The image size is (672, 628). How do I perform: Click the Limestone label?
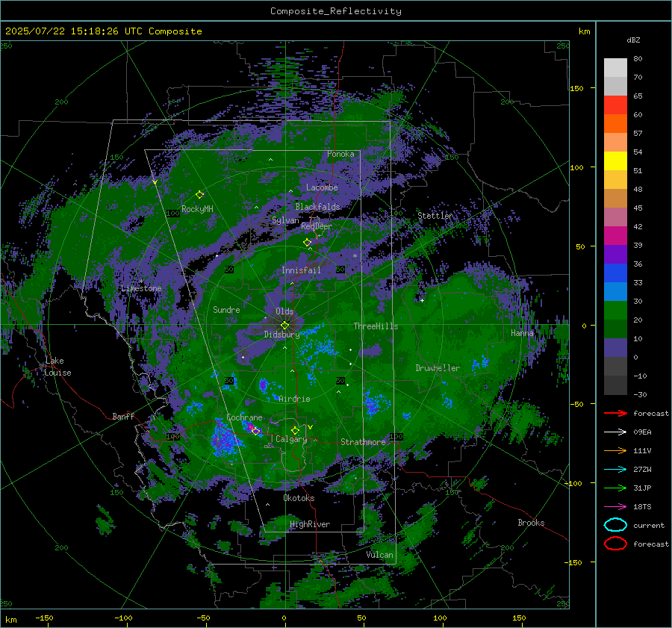click(x=141, y=288)
